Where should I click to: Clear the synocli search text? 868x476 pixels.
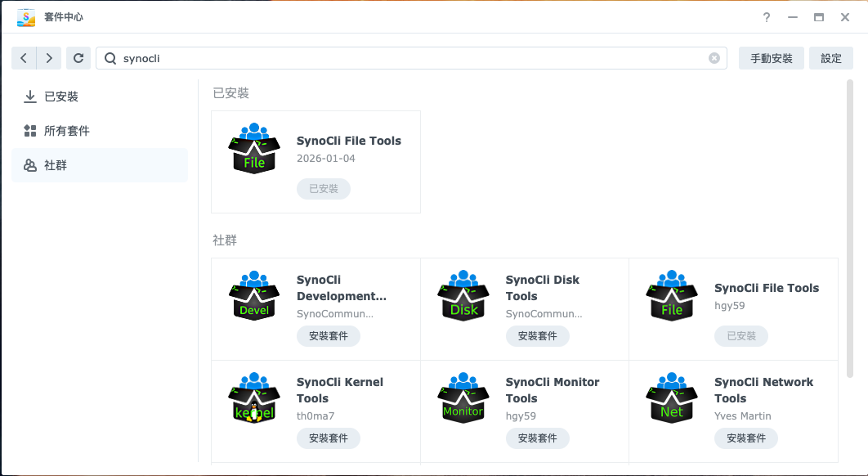click(714, 58)
